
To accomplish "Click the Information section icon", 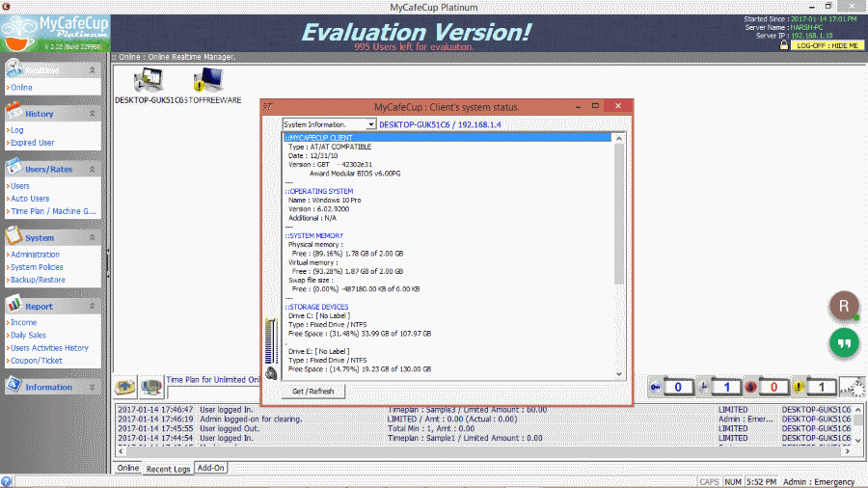I will [x=14, y=385].
